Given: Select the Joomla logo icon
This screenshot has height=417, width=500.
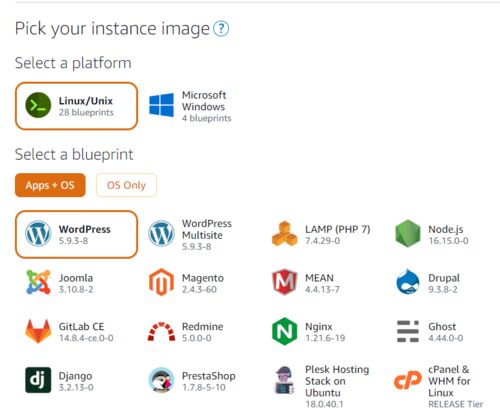Looking at the screenshot, I should click(38, 282).
